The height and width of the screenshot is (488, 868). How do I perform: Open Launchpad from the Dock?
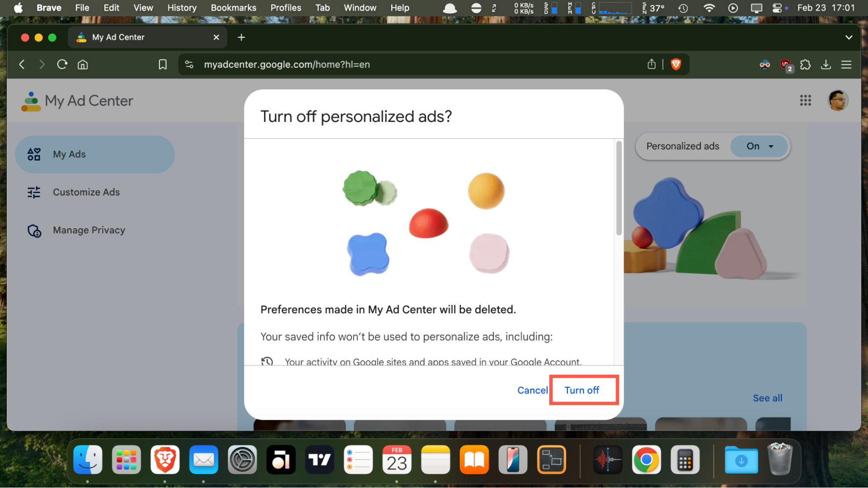point(126,459)
